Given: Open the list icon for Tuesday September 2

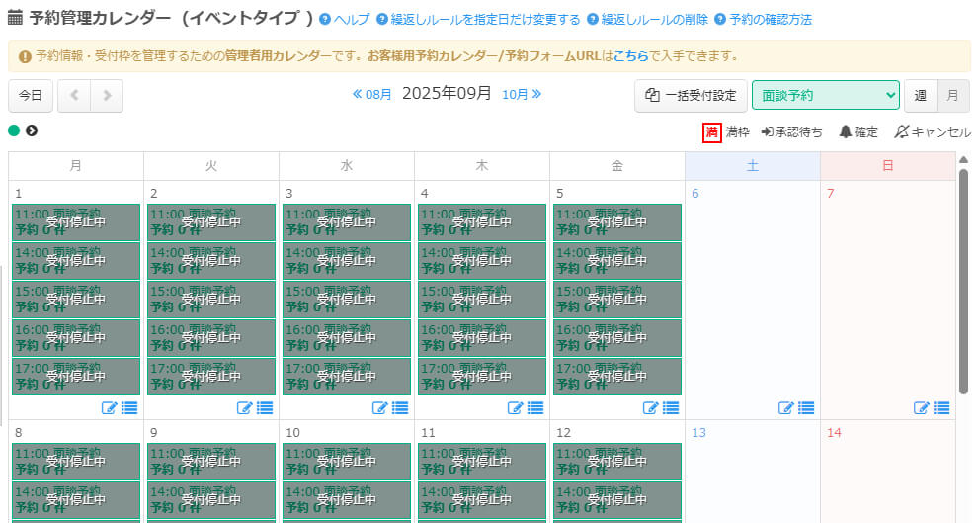Looking at the screenshot, I should click(x=265, y=407).
